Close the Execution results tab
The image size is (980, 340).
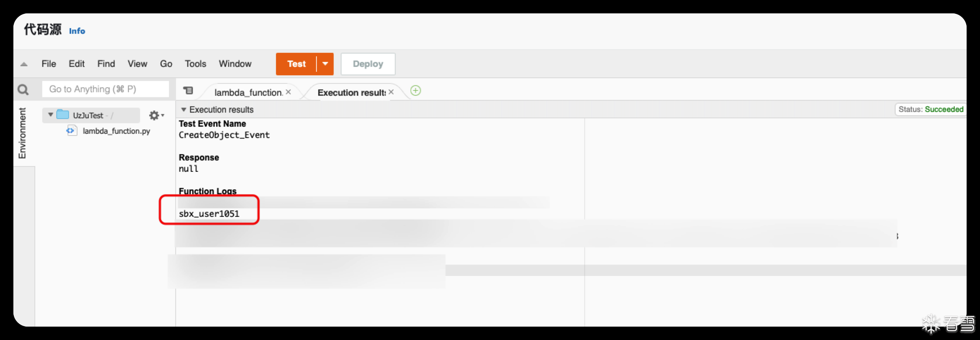coord(391,92)
